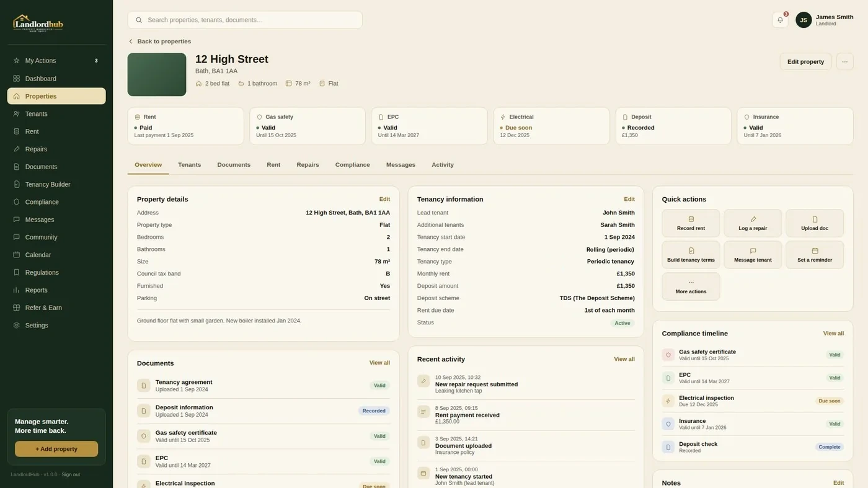
Task: Click the Log a repair quick action
Action: 753,223
